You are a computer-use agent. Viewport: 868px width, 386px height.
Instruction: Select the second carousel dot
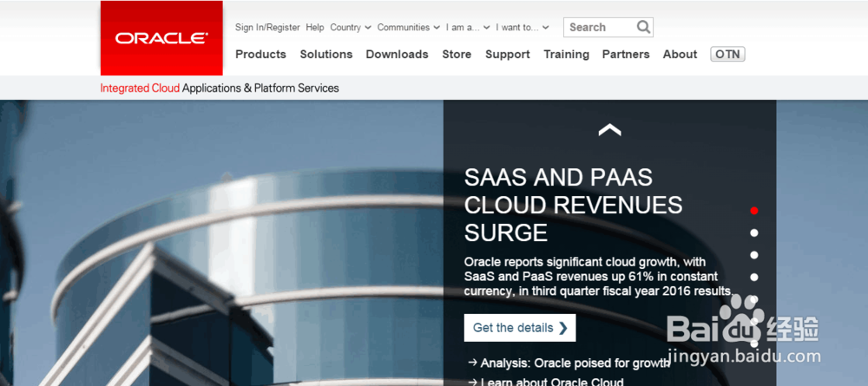(x=754, y=232)
